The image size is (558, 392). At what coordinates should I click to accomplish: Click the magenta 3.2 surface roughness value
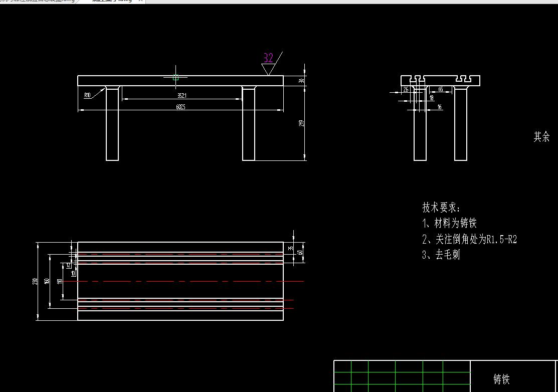(x=268, y=58)
